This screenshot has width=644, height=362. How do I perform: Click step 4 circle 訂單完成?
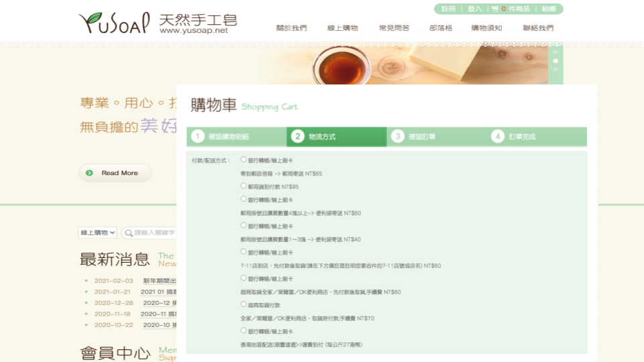(497, 137)
